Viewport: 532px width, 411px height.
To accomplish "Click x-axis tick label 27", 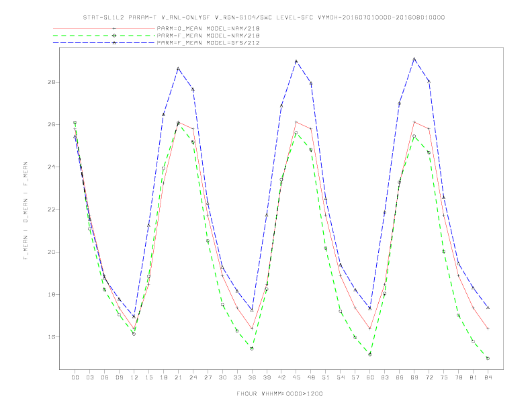I will coord(208,377).
